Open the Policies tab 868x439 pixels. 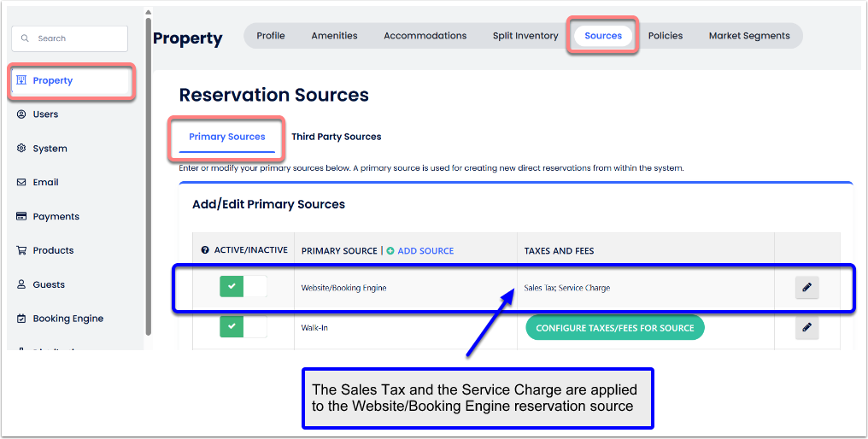(665, 36)
